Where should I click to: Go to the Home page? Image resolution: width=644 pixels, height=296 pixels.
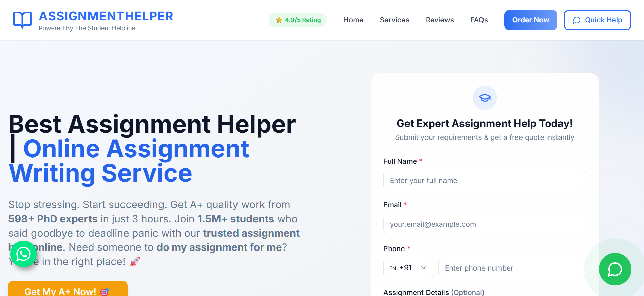coord(353,20)
